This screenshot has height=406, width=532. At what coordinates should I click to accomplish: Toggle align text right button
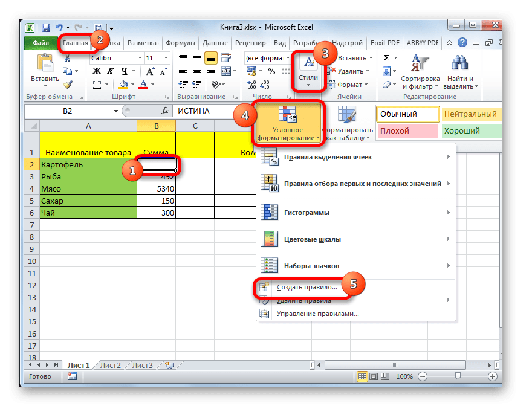211,71
